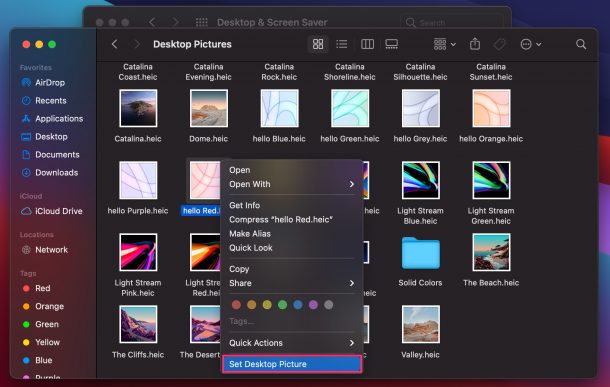Screen dimensions: 610x387
Task: Open the group-by options dropdown
Action: [444, 44]
